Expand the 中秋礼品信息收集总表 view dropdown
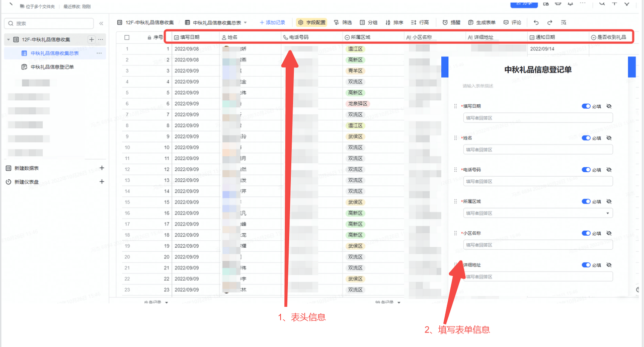 tap(246, 23)
